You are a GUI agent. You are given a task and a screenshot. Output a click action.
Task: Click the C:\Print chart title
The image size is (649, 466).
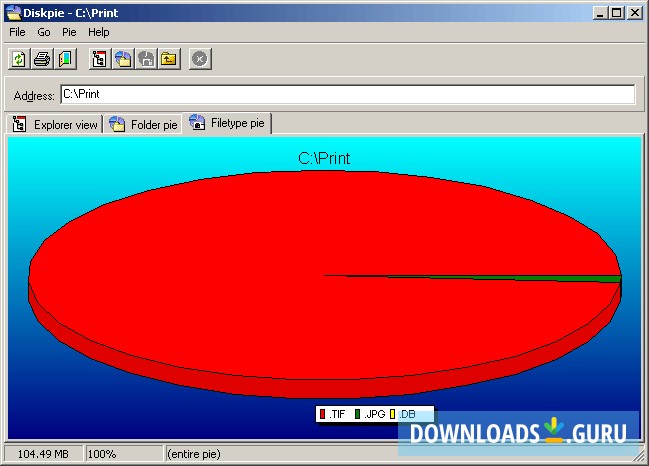324,158
